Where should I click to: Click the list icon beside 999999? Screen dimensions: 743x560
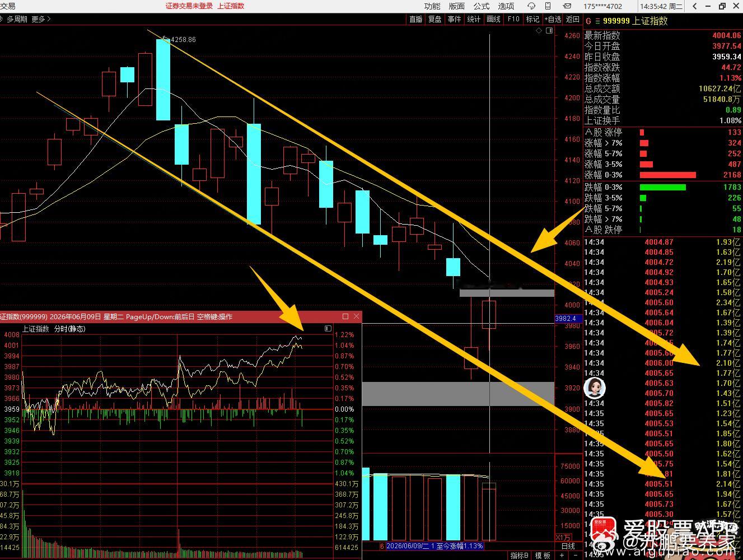(x=597, y=21)
